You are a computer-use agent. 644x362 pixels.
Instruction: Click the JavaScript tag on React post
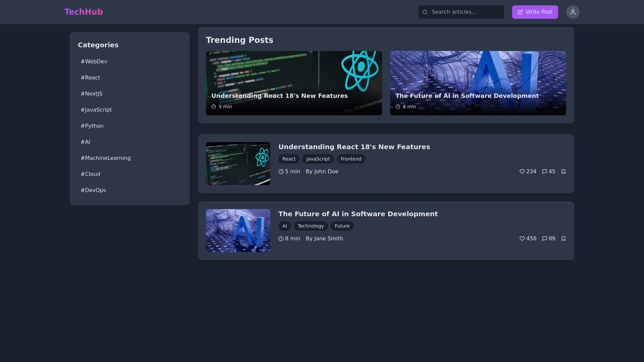(x=318, y=159)
